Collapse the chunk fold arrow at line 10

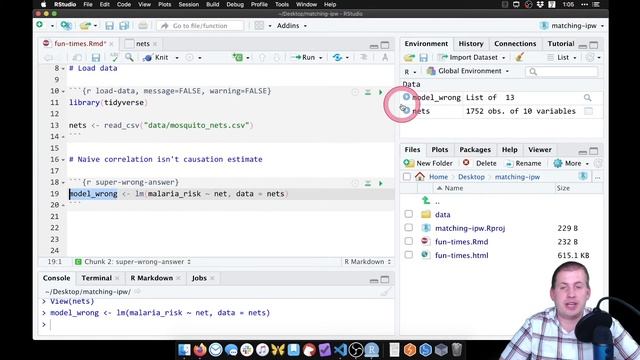(x=63, y=91)
